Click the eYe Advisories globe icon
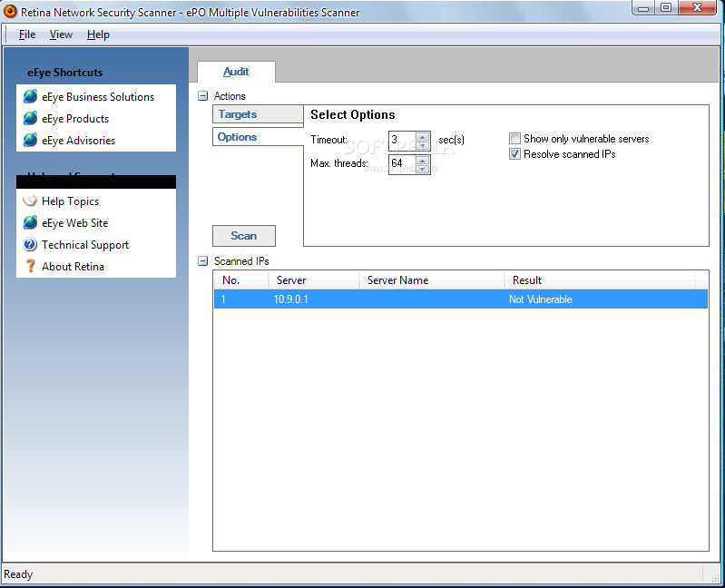Viewport: 725px width, 588px height. [x=31, y=140]
